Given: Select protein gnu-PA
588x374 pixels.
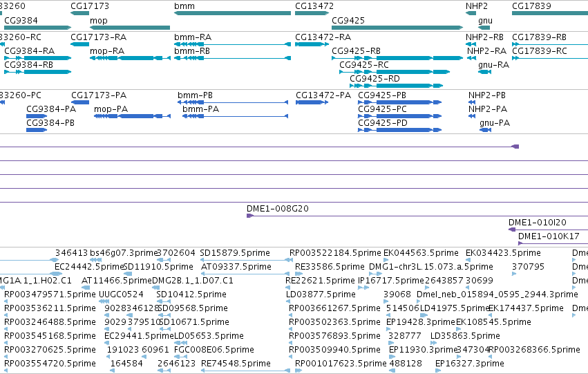Looking at the screenshot, I should (x=485, y=130).
